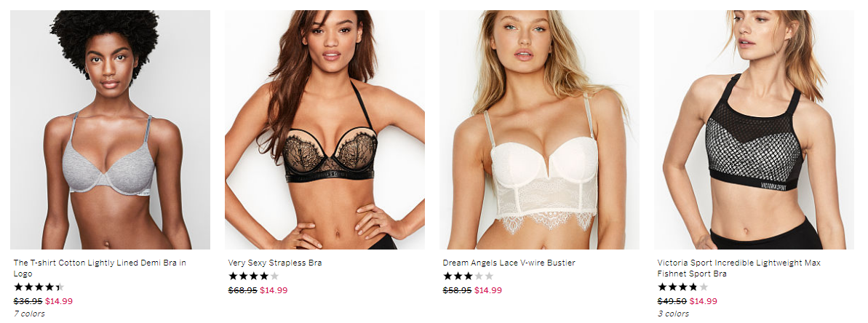Open the T-shirt Cotton Demi Bra product image
Screen dimensions: 868x323
coord(110,129)
